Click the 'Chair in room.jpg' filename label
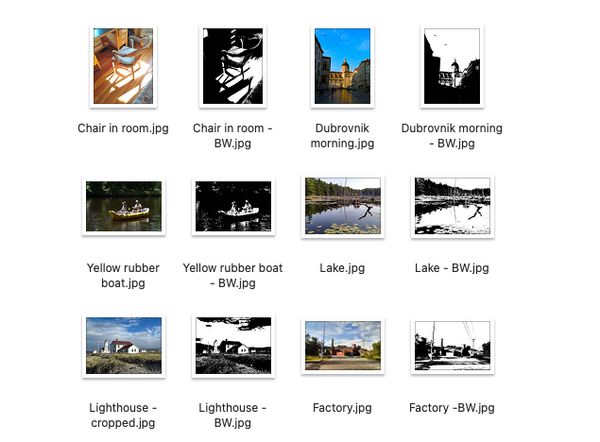 [123, 128]
